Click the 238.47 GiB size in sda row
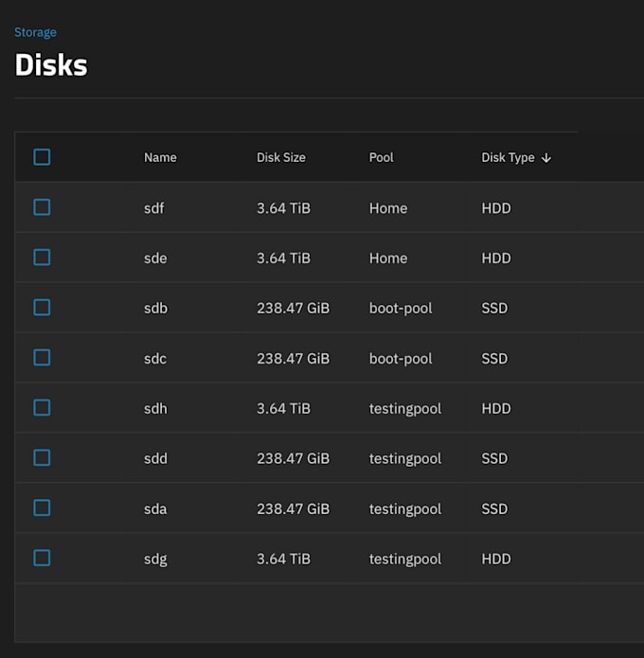The height and width of the screenshot is (658, 644). [x=293, y=509]
